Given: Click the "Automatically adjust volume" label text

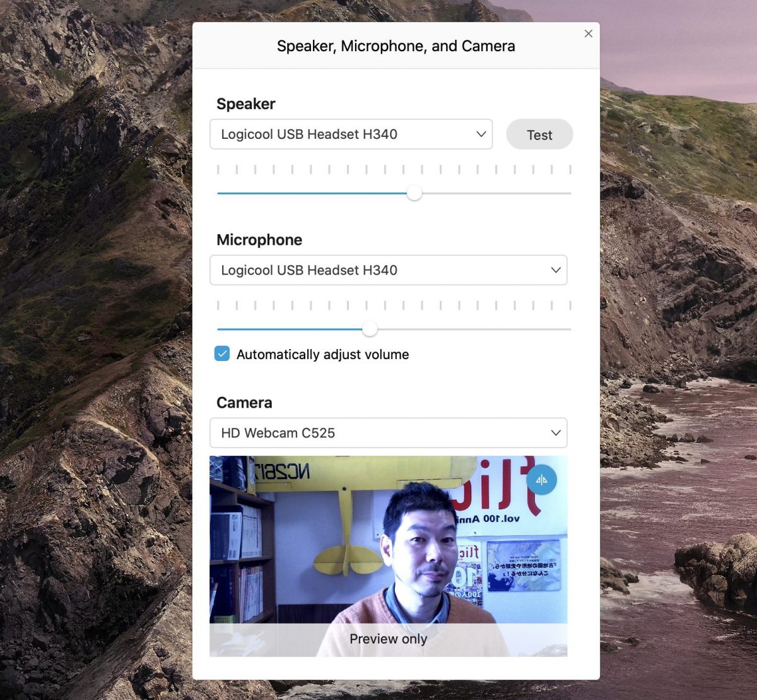Looking at the screenshot, I should (322, 355).
